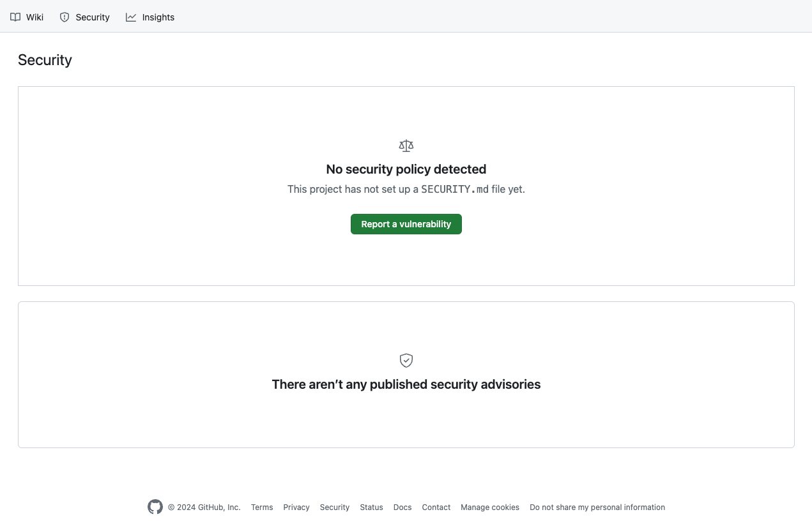Click the Wiki book icon
Image resolution: width=812 pixels, height=526 pixels.
[x=15, y=17]
